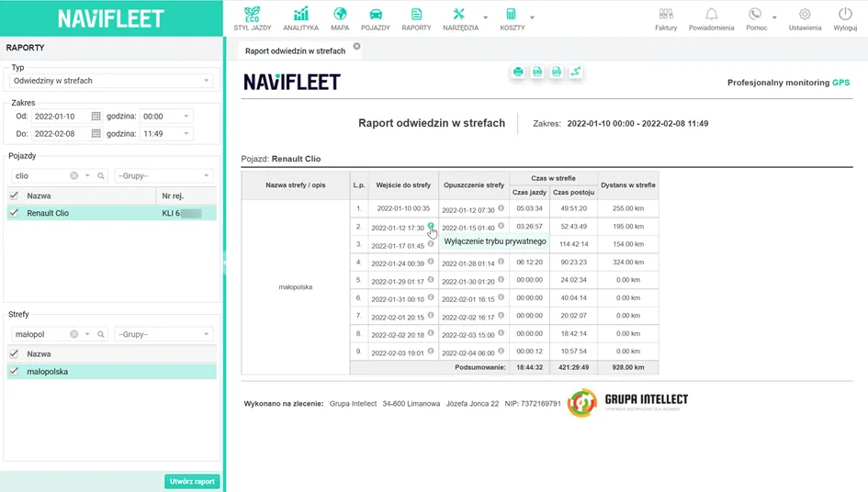The height and width of the screenshot is (492, 868).
Task: Sort zones by the Nazwa column header
Action: coord(119,353)
